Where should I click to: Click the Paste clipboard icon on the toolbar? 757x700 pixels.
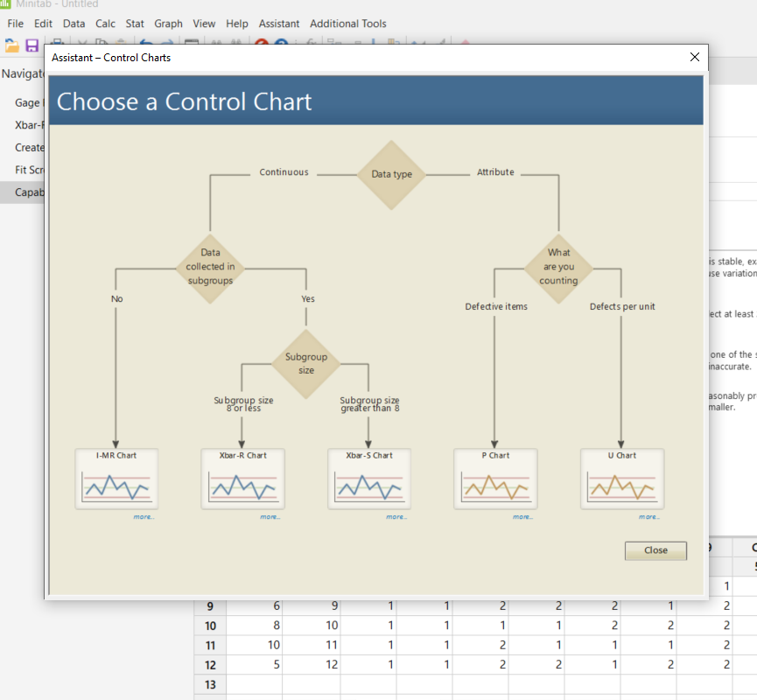(x=121, y=41)
